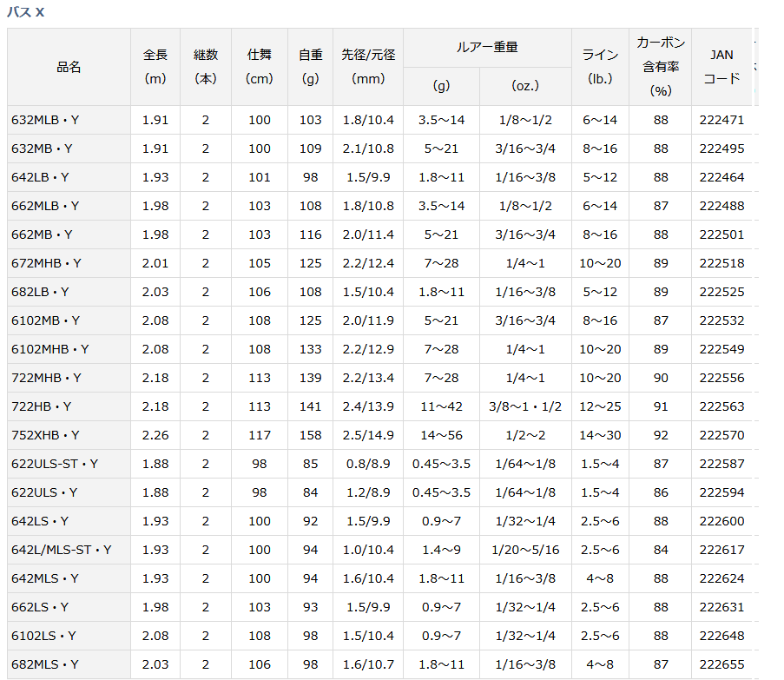Click JAN code 222617

coord(722,550)
